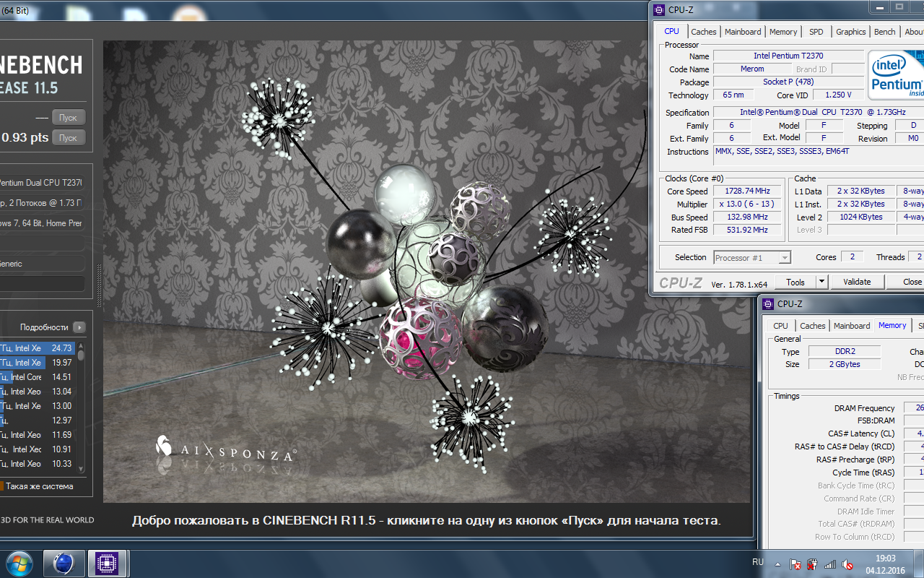This screenshot has width=924, height=578.
Task: Click the Instructions list MMX, SSE, SSE2
Action: tap(819, 157)
